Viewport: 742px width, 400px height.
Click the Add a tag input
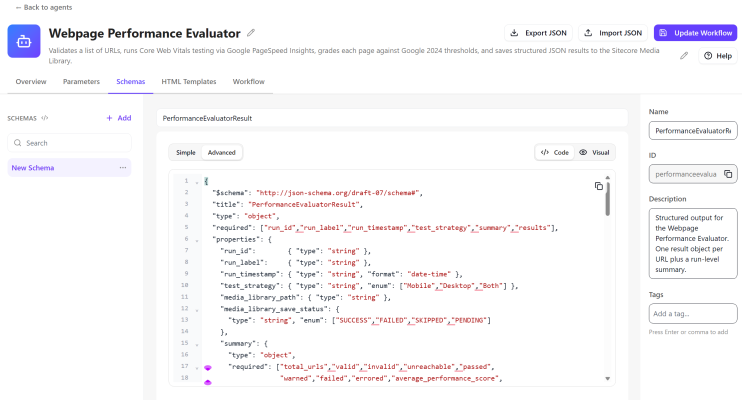click(693, 313)
